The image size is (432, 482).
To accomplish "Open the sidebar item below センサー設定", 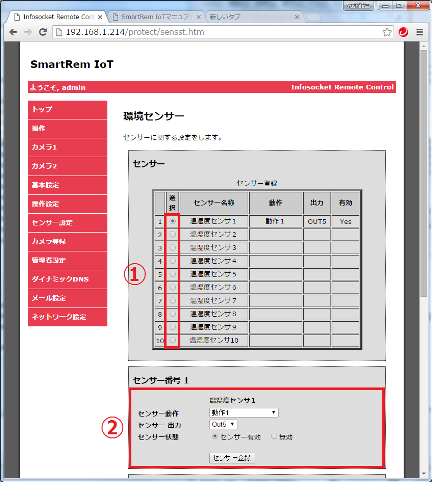I will click(x=67, y=242).
